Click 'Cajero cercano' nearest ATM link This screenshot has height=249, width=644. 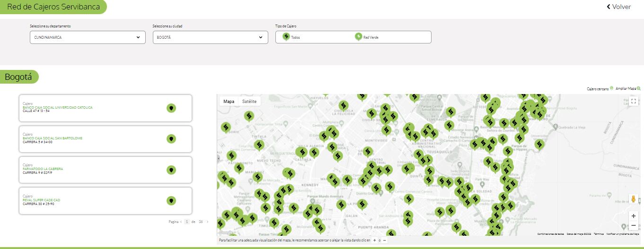[600, 88]
